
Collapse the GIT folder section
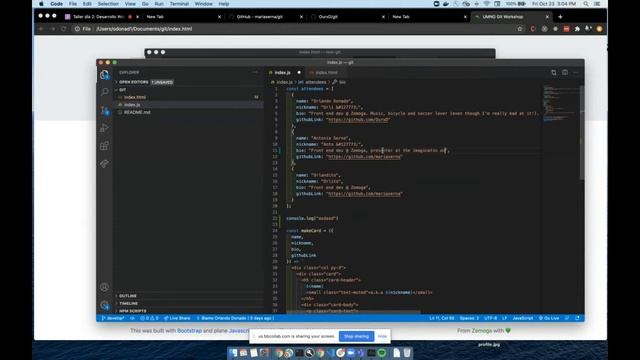click(122, 90)
